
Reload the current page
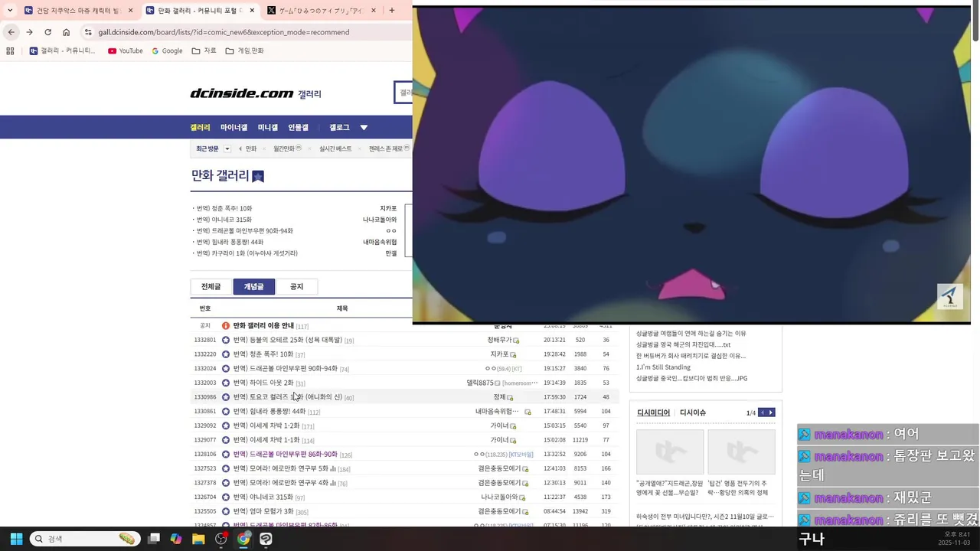(x=47, y=32)
